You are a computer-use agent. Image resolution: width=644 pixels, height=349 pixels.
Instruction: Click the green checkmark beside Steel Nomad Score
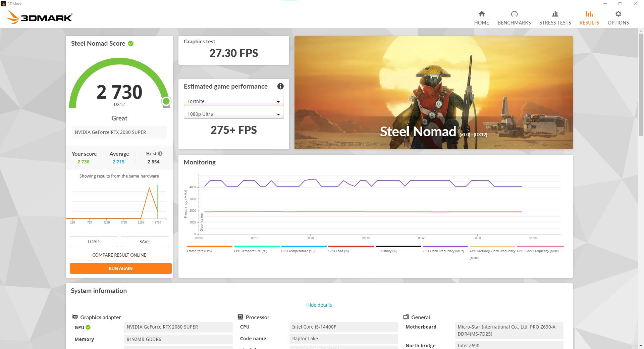(x=130, y=43)
